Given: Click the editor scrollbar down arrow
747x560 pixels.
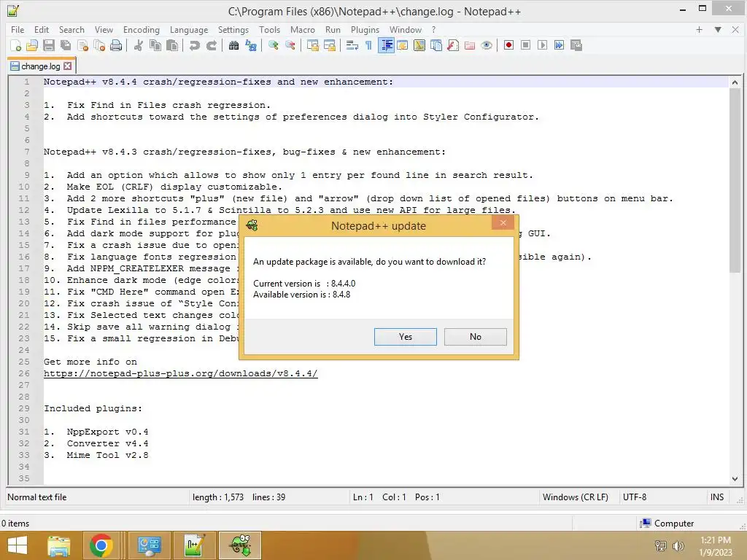Looking at the screenshot, I should (x=735, y=478).
